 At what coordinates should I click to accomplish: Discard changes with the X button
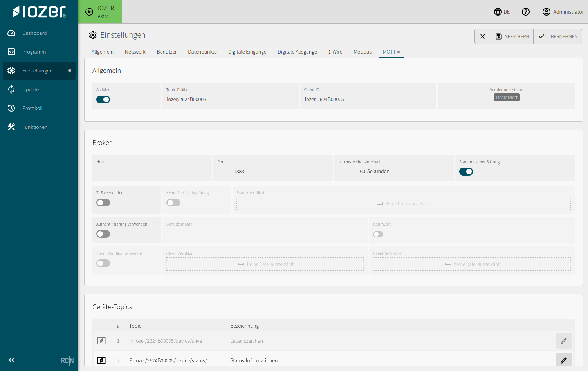(x=483, y=36)
